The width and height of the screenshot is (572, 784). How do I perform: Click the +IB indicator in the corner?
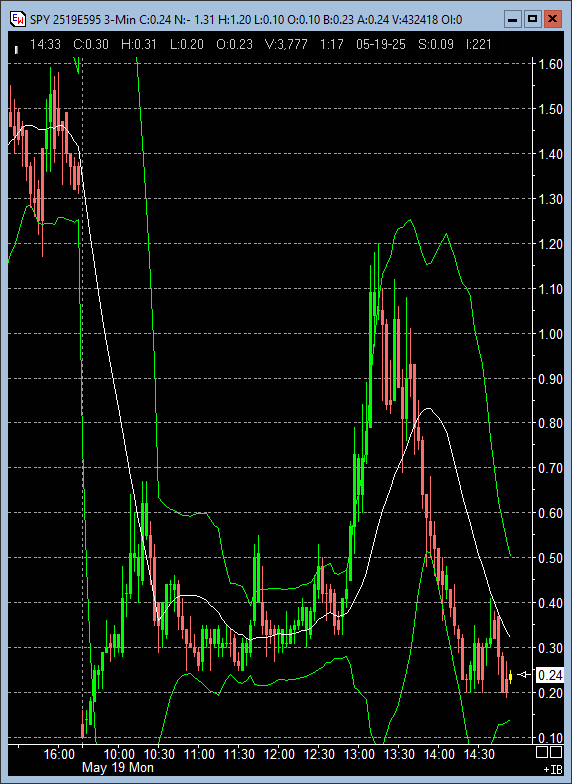click(553, 769)
